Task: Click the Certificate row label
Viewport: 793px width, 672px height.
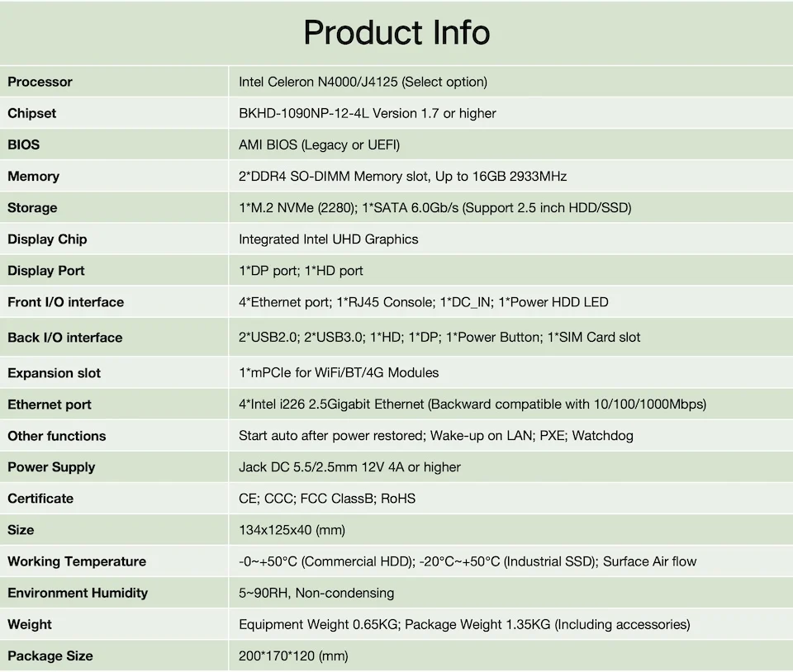Action: point(40,499)
